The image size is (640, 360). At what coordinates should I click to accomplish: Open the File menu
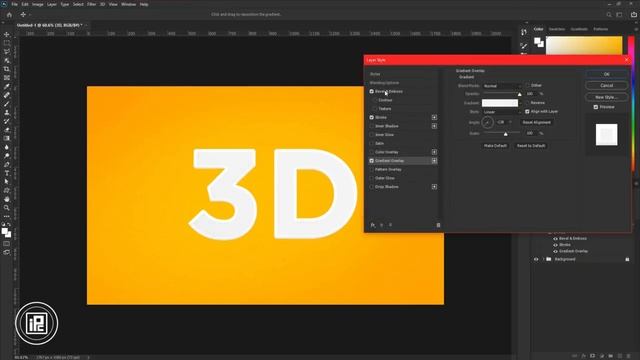(x=14, y=4)
